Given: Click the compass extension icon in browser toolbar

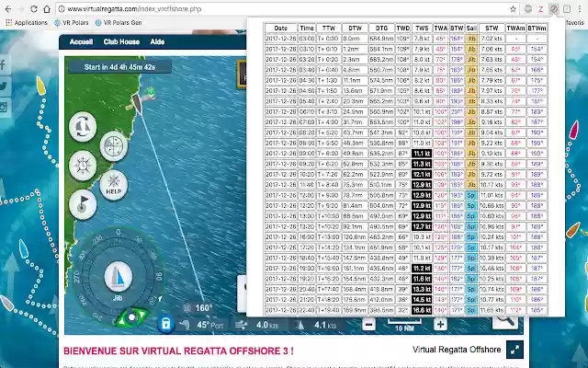Looking at the screenshot, I should (554, 9).
